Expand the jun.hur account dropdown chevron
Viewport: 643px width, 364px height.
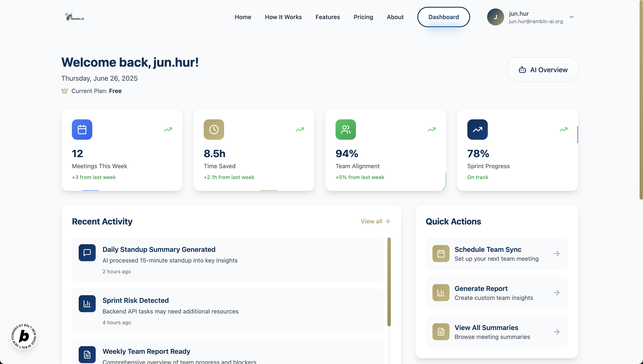click(571, 17)
